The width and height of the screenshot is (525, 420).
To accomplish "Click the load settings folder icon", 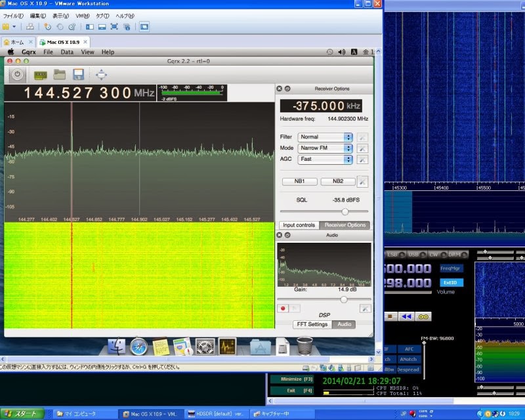I will pyautogui.click(x=60, y=75).
